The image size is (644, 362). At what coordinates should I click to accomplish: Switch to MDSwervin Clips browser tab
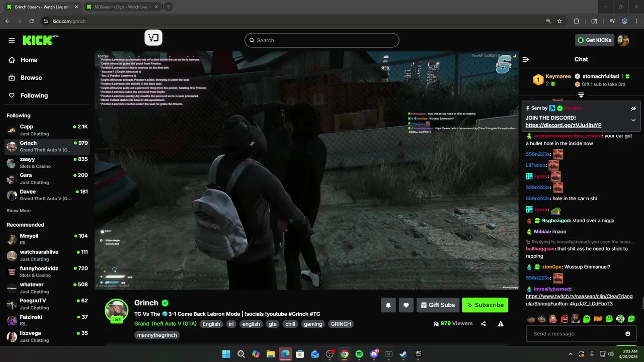click(x=121, y=7)
